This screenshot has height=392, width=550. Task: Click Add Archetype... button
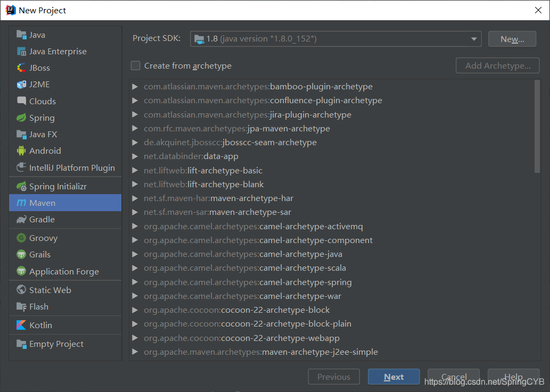coord(497,65)
